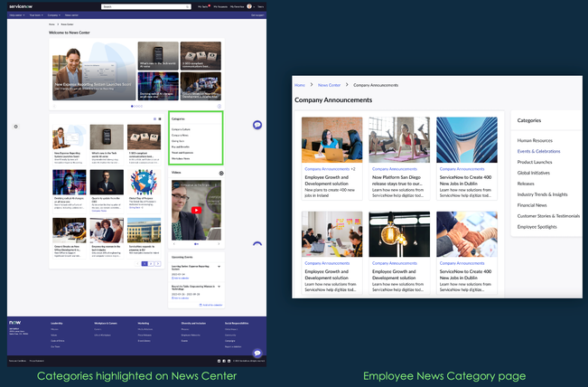The image size is (588, 387).
Task: Click the settings icon beside the Videos heading
Action: [221, 173]
